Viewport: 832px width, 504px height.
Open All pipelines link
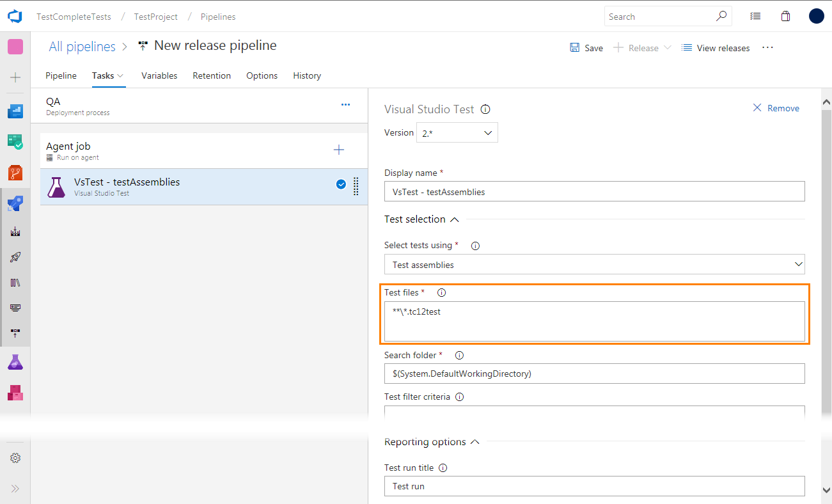(x=82, y=47)
